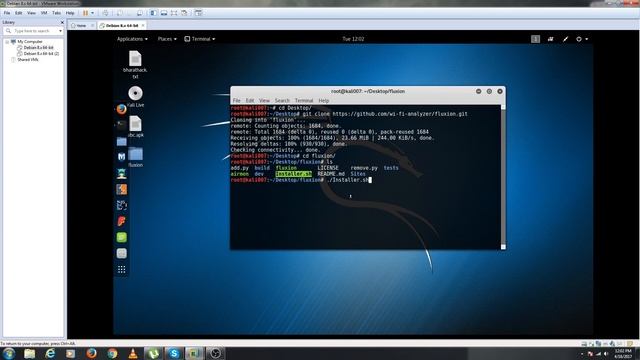Select Debian 8.x 64-bit (2) in library

click(41, 53)
